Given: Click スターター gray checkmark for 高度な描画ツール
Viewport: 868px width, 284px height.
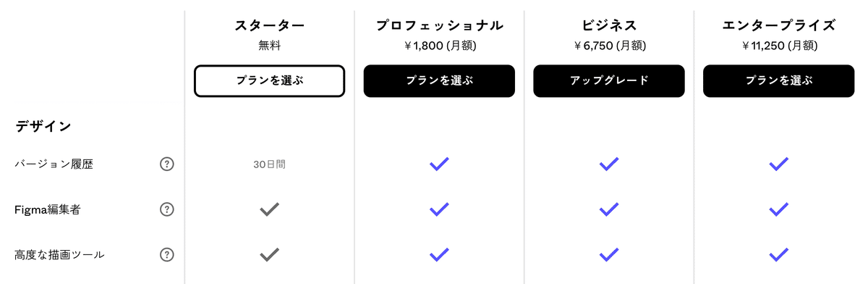Looking at the screenshot, I should point(269,254).
